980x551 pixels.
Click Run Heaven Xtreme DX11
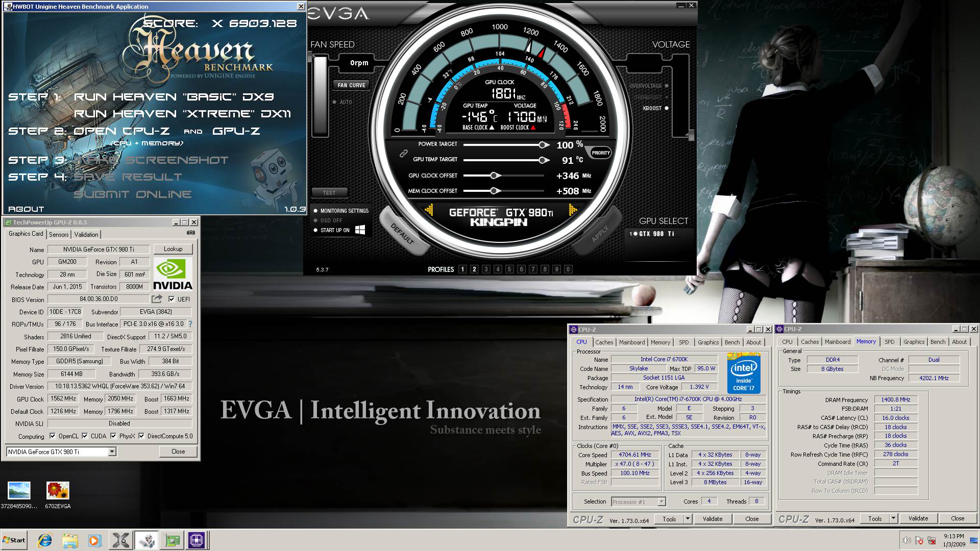(x=182, y=114)
